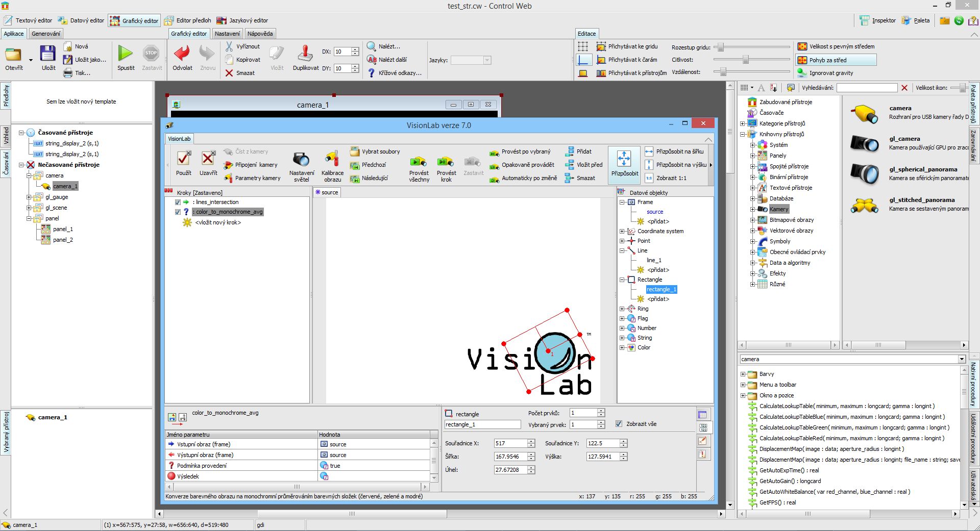Click the Souřadnice X input field
The image size is (980, 531).
coord(510,443)
